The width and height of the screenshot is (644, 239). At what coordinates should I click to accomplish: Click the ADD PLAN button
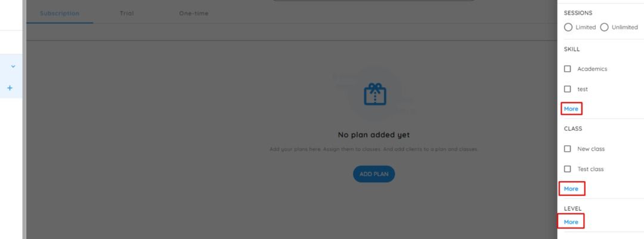coord(374,174)
